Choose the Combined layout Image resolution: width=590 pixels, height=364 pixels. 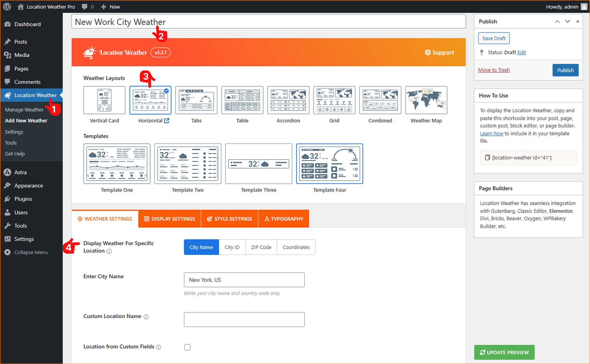(380, 100)
